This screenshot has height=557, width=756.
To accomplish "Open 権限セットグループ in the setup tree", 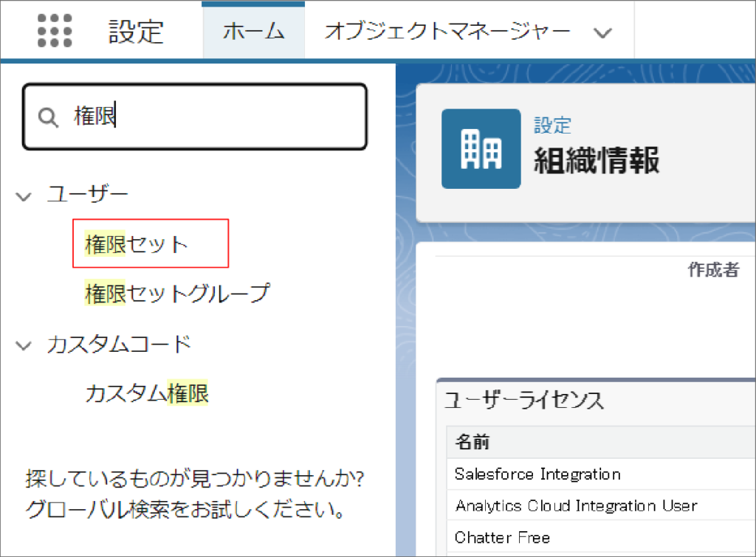I will pos(177,294).
